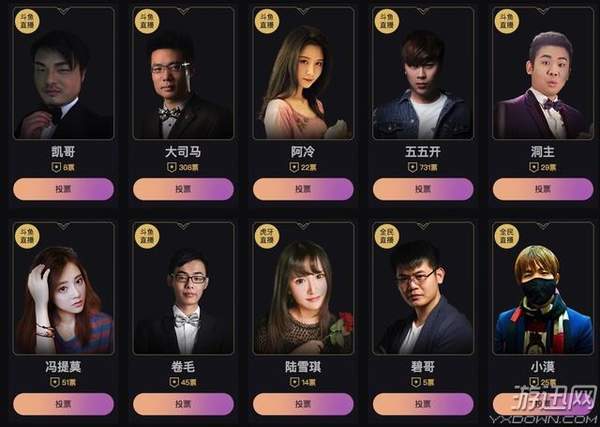This screenshot has width=600, height=427.
Task: Expand the chevron atop 卷毛's card
Action: [x=183, y=226]
